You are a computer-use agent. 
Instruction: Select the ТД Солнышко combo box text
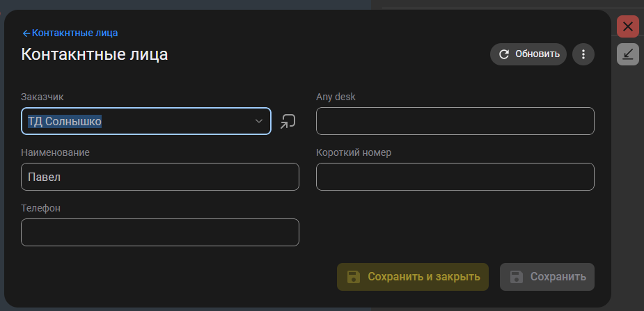(x=65, y=121)
